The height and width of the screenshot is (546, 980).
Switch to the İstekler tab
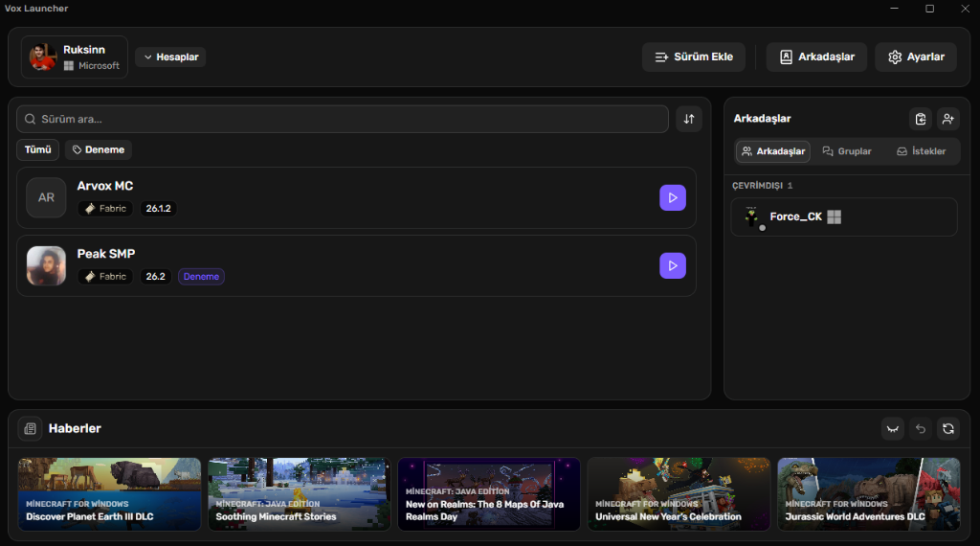[922, 151]
